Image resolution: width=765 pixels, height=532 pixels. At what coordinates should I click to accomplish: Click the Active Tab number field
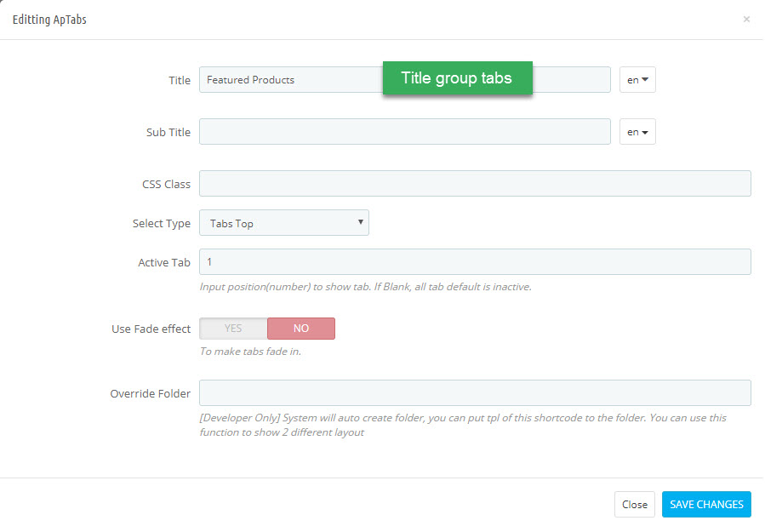[475, 261]
